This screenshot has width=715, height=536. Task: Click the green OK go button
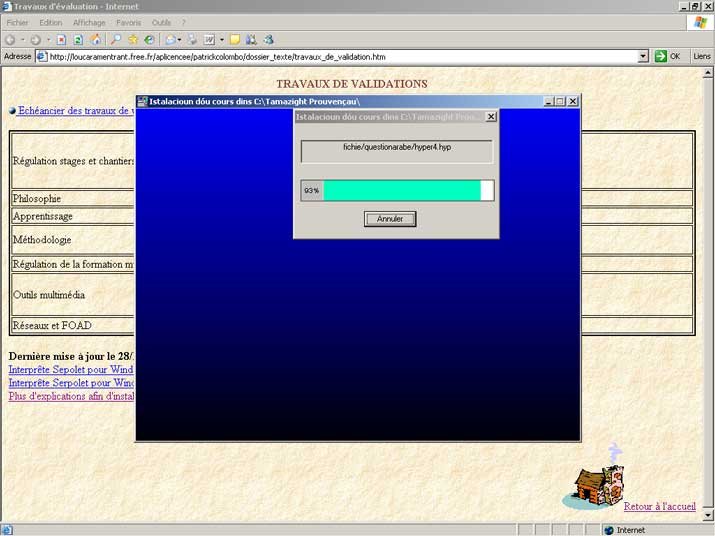[x=668, y=57]
